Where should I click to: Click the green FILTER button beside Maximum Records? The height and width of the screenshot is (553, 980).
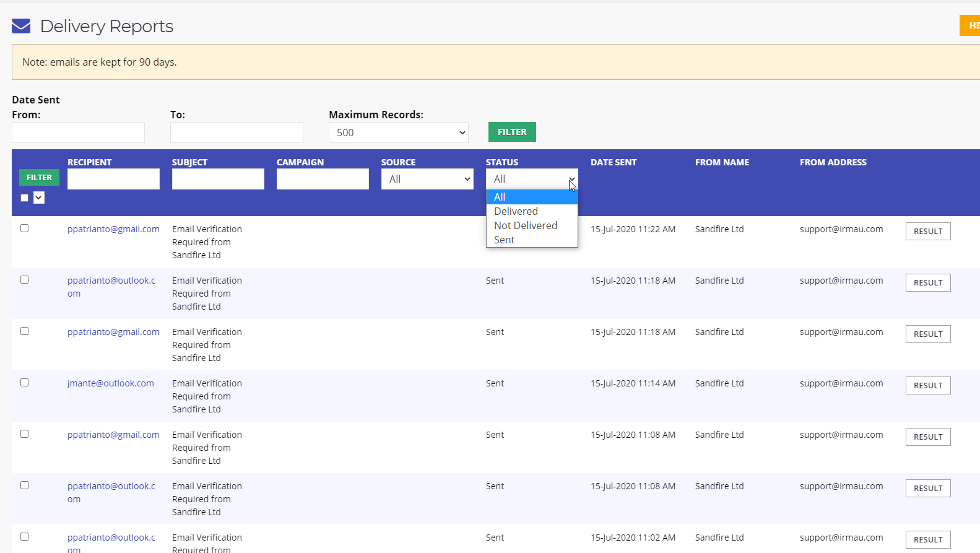512,132
